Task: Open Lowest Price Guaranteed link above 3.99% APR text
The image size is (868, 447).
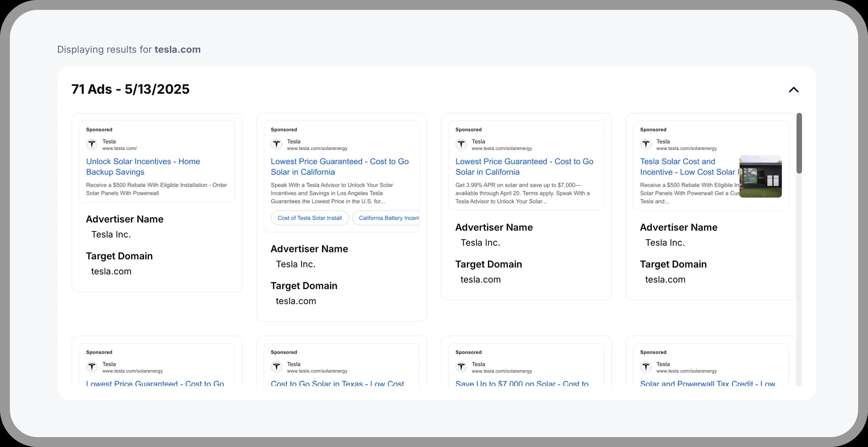Action: click(524, 166)
